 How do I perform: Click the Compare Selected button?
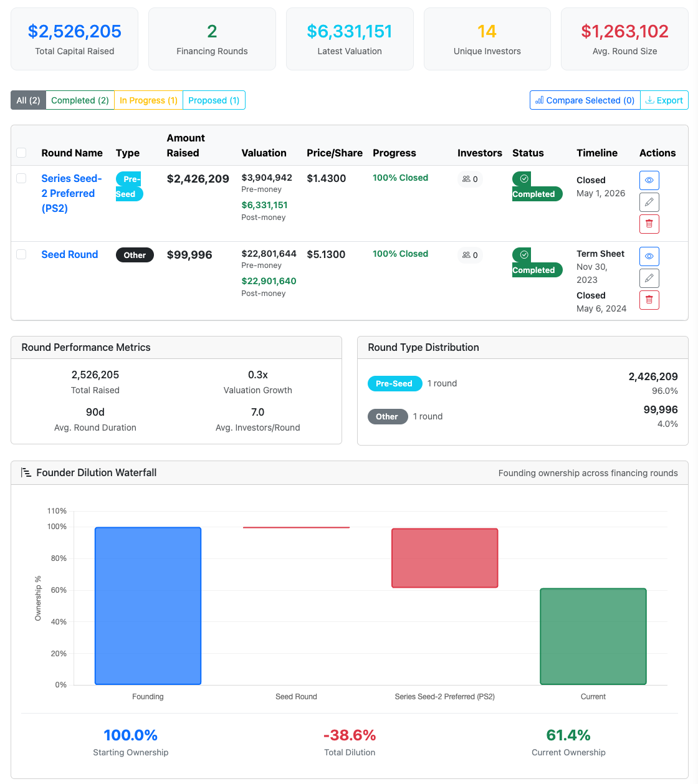[x=584, y=100]
